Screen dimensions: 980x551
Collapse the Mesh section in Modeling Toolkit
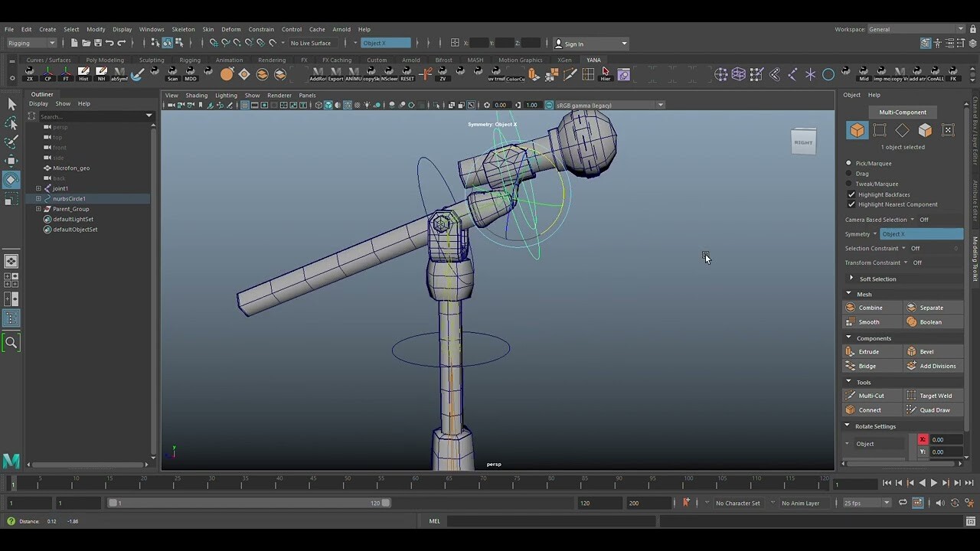[848, 293]
